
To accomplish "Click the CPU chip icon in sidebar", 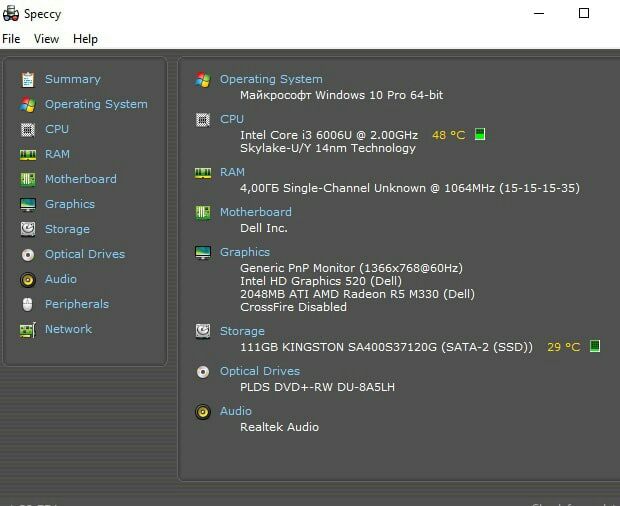I will click(28, 129).
